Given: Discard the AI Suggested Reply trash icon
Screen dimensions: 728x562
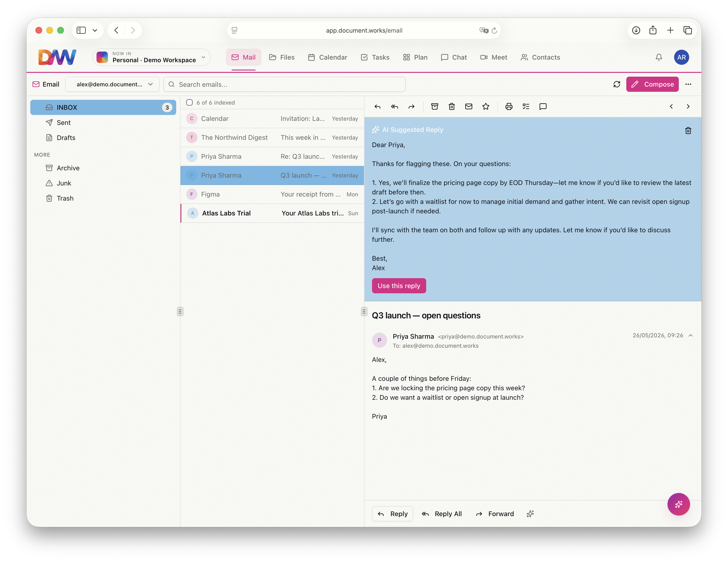Looking at the screenshot, I should [x=688, y=131].
